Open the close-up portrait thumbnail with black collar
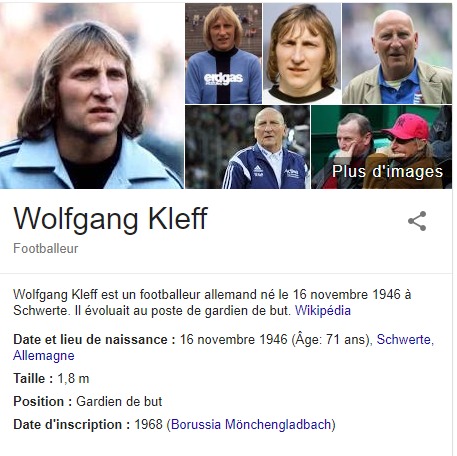 pos(302,53)
